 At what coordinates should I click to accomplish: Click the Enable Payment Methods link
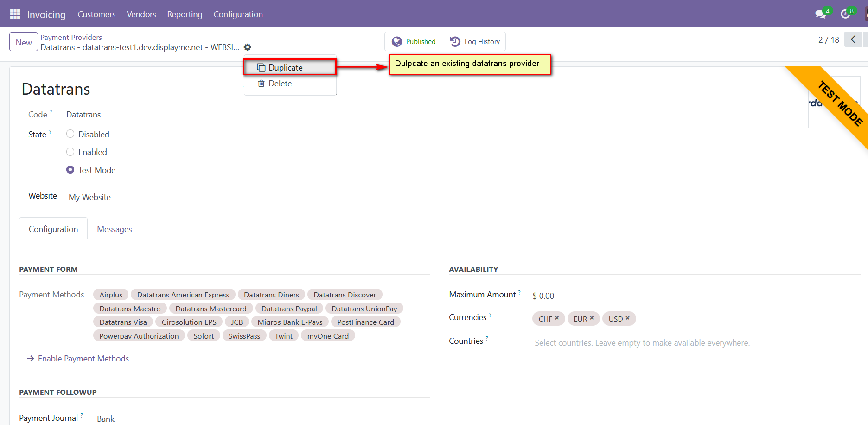83,358
